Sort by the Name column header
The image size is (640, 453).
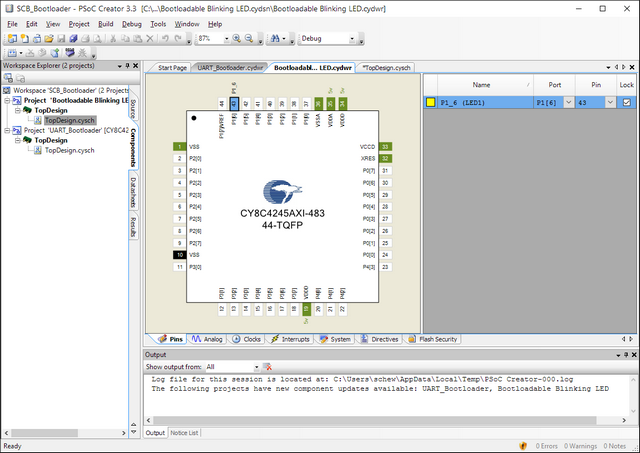click(x=485, y=85)
